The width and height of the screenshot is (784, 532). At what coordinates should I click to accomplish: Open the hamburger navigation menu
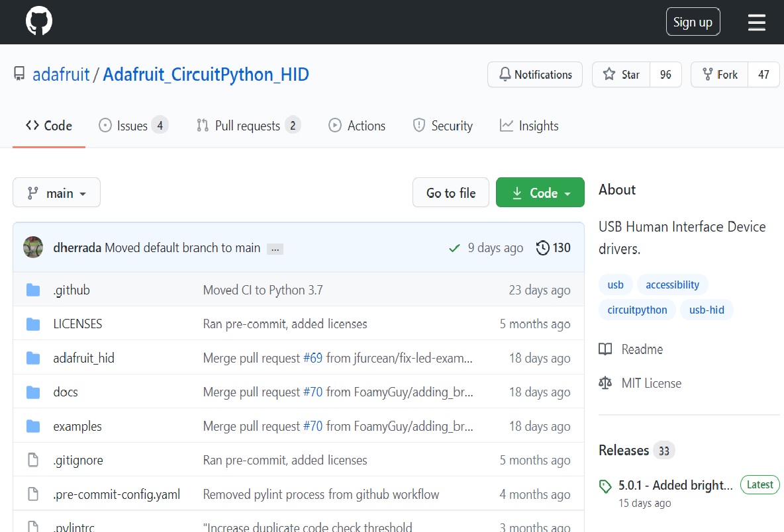click(756, 22)
